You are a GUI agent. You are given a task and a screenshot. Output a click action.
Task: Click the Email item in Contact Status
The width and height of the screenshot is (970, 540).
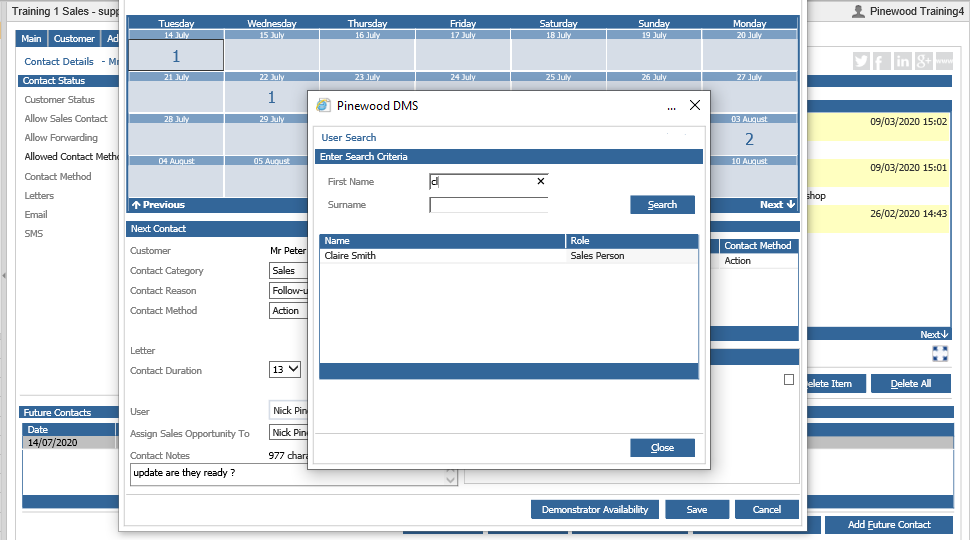coord(36,215)
